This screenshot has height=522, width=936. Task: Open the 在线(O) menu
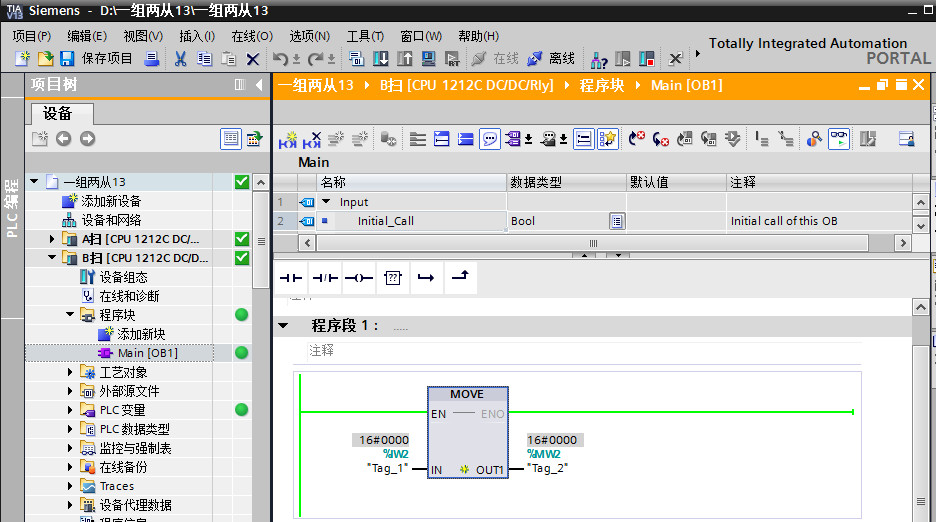[251, 36]
